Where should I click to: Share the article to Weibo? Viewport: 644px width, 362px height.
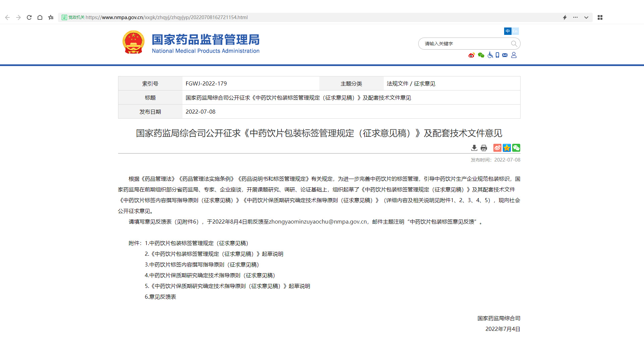pos(497,148)
